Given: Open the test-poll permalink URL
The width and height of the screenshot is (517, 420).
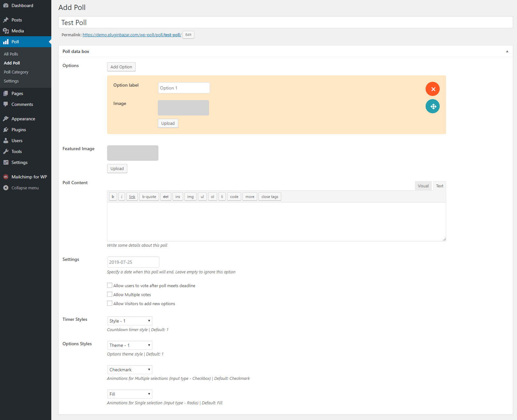Looking at the screenshot, I should 132,35.
